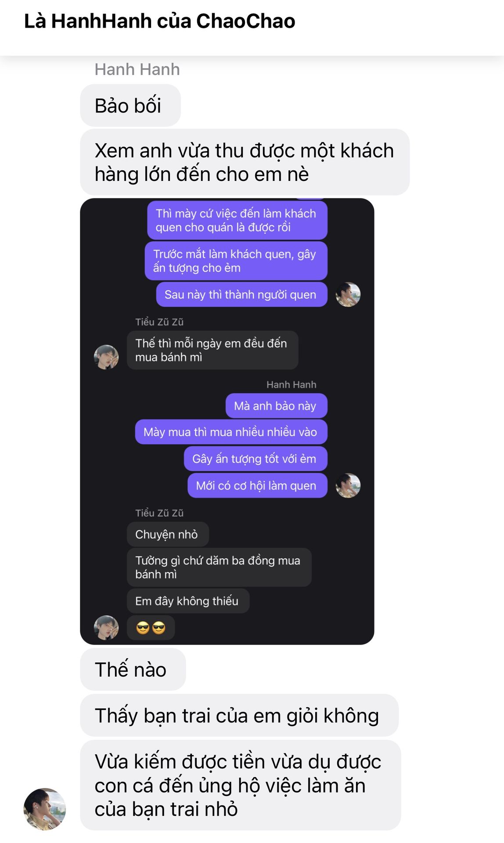
Task: Tap the 'Thấy bạn trai của em giỏi không' message
Action: pos(239,715)
